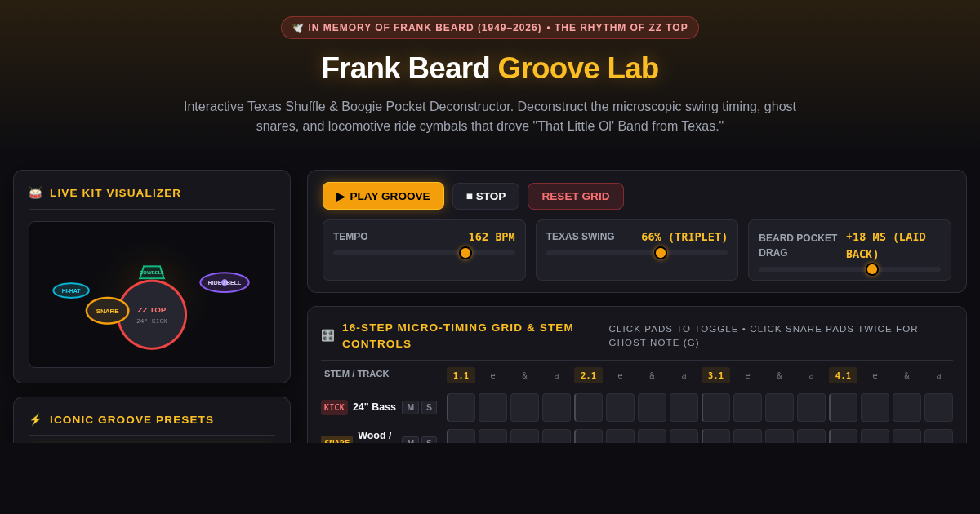The image size is (980, 514).
Task: Click the dove icon in the memorial banner
Action: click(x=298, y=28)
